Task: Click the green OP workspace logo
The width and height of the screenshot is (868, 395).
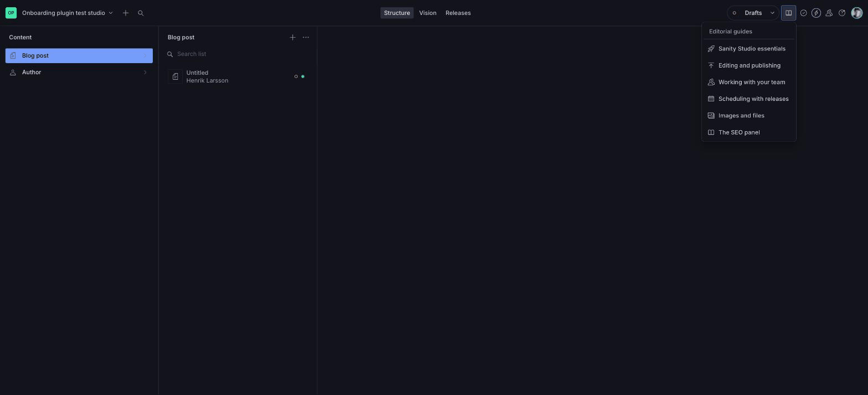Action: pos(11,13)
